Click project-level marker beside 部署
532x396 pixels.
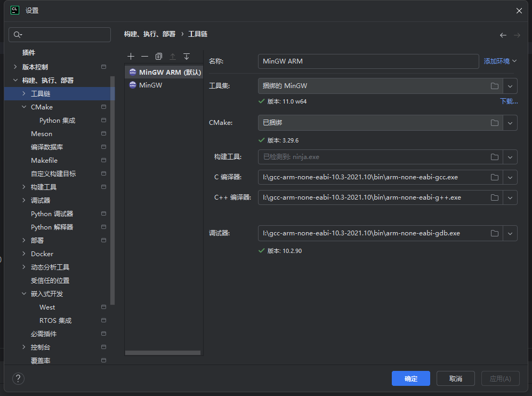tap(104, 240)
